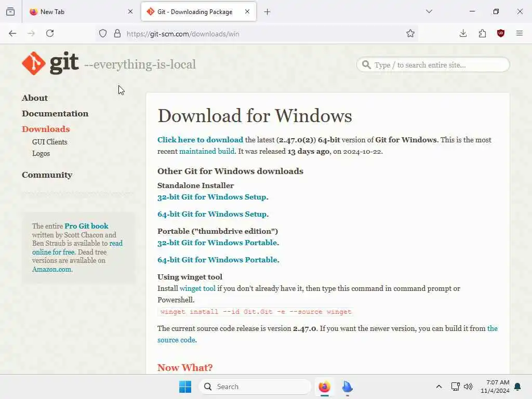
Task: Download 32-bit Git for Windows Setup
Action: click(x=212, y=197)
